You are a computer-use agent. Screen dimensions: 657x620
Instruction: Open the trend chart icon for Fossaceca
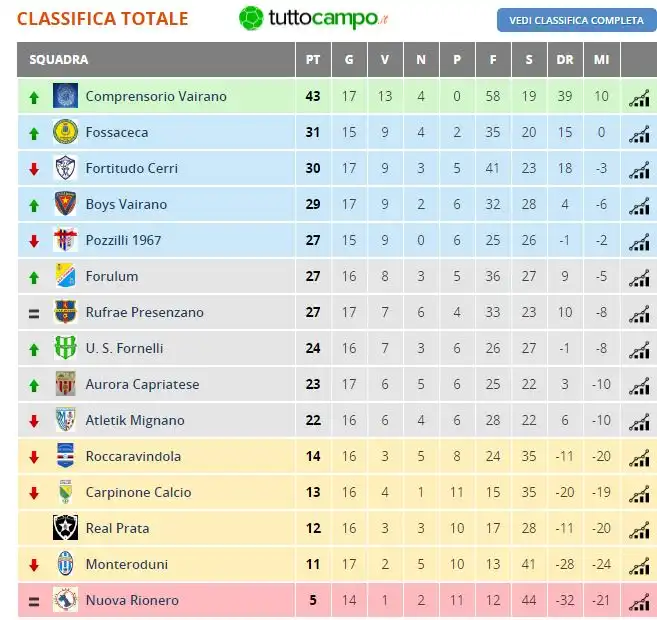[639, 135]
